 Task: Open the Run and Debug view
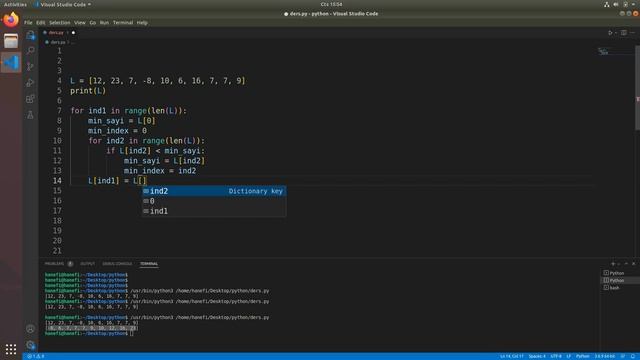click(x=31, y=83)
